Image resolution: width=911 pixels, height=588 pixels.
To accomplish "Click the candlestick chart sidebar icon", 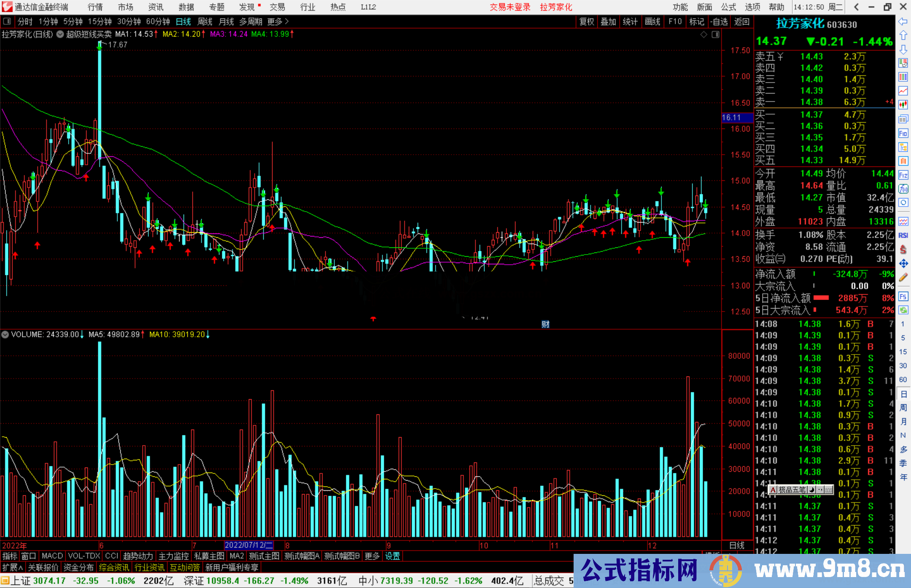I will click(x=903, y=105).
